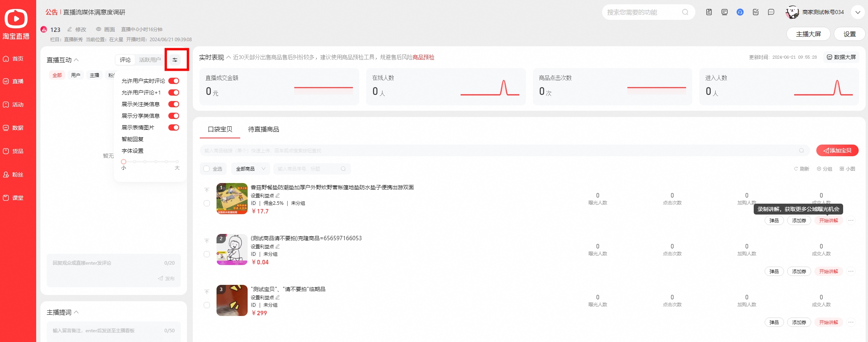Pin second product to top arrow
868x342 pixels.
[207, 241]
